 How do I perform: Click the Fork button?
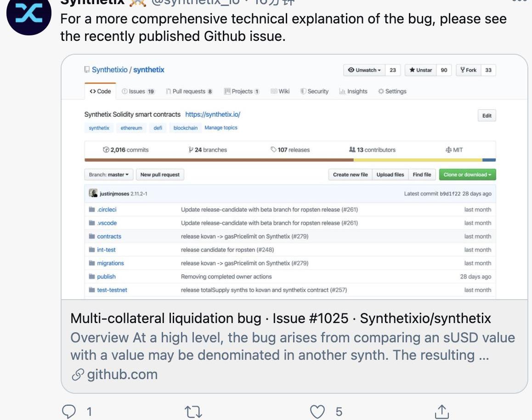469,70
